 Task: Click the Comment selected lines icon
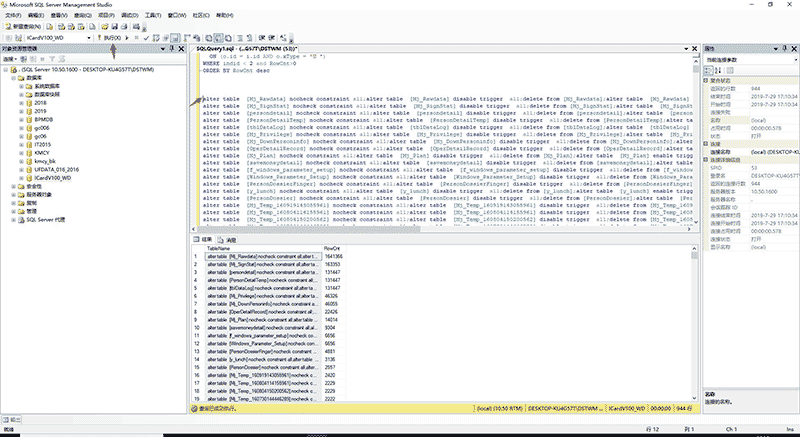coord(239,38)
